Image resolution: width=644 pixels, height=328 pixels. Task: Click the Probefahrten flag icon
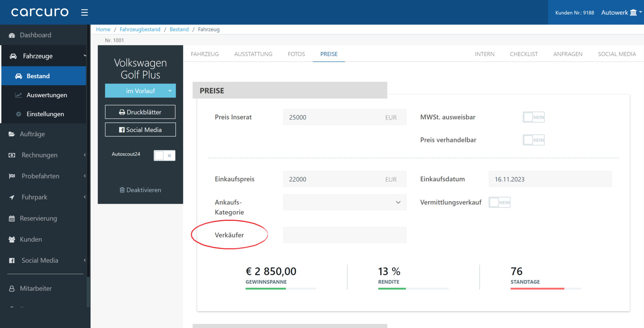[x=12, y=176]
